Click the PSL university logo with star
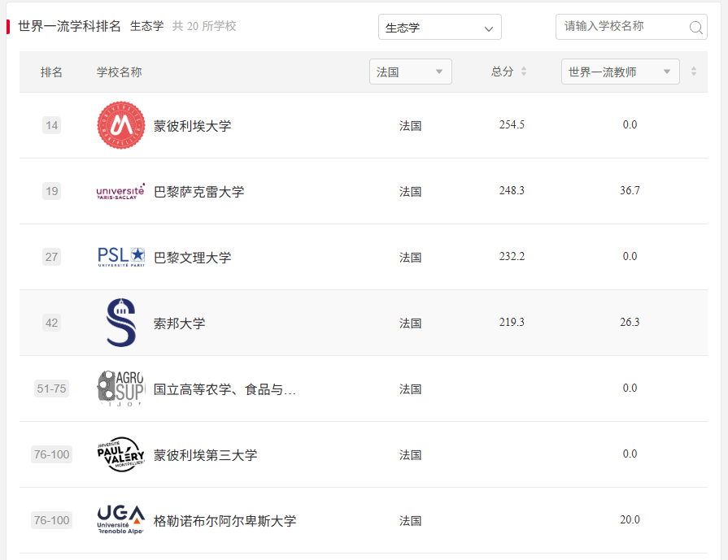The image size is (728, 560). (120, 255)
